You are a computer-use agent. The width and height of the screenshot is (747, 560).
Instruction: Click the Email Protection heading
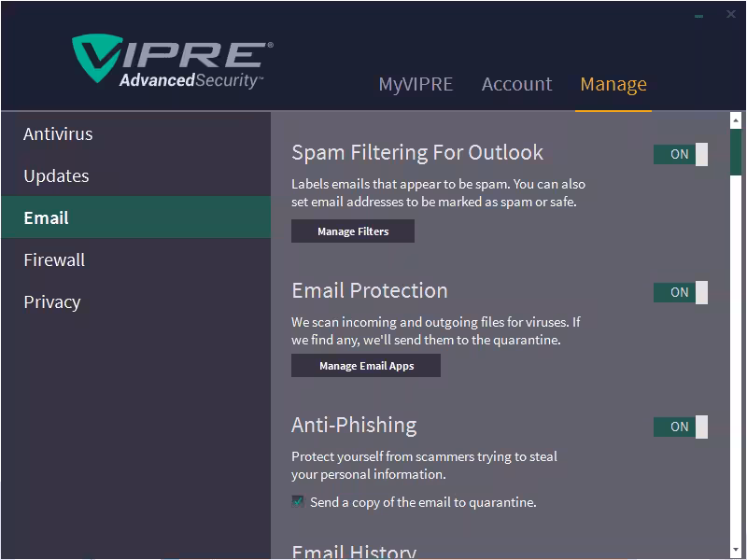[x=370, y=290]
